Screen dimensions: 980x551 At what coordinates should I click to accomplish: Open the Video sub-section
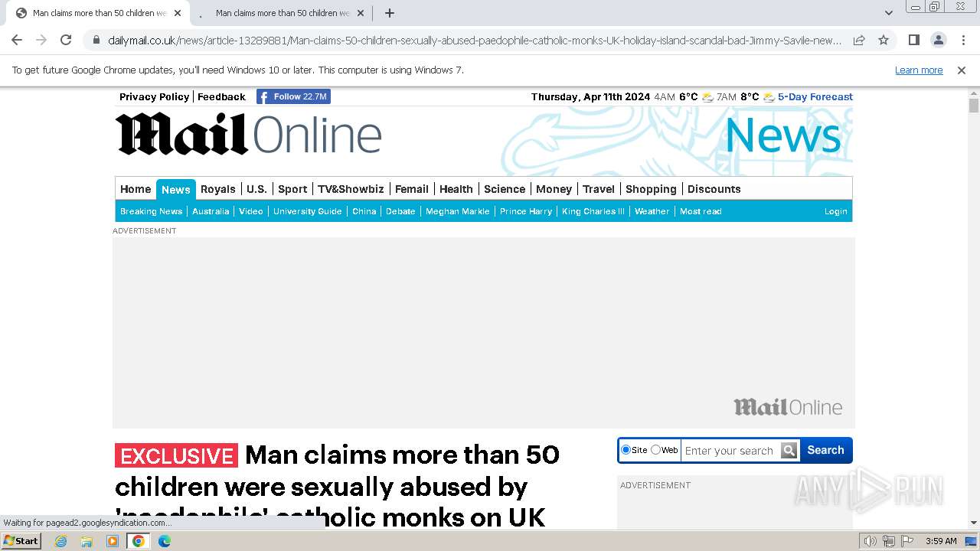[251, 211]
